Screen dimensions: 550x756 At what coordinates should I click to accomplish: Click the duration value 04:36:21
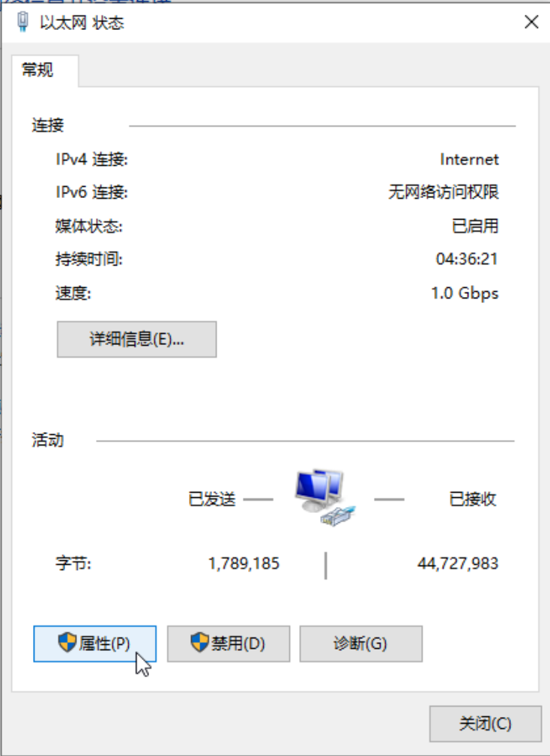(467, 259)
